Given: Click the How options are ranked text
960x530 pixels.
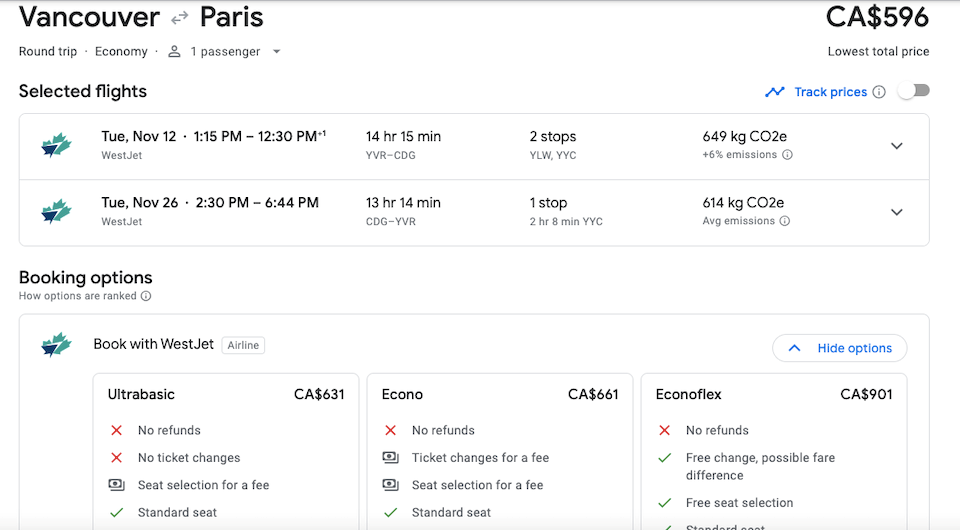Looking at the screenshot, I should [x=78, y=296].
